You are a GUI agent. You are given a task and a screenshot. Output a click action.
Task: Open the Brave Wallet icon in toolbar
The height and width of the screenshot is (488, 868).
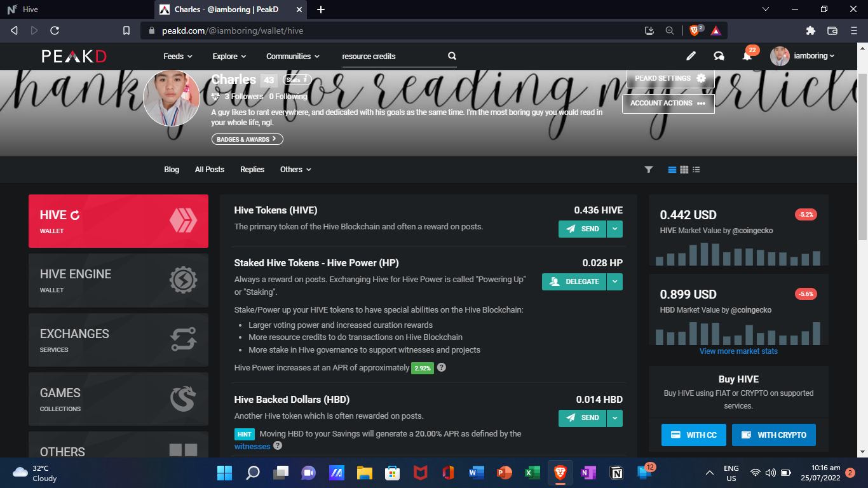click(x=832, y=30)
